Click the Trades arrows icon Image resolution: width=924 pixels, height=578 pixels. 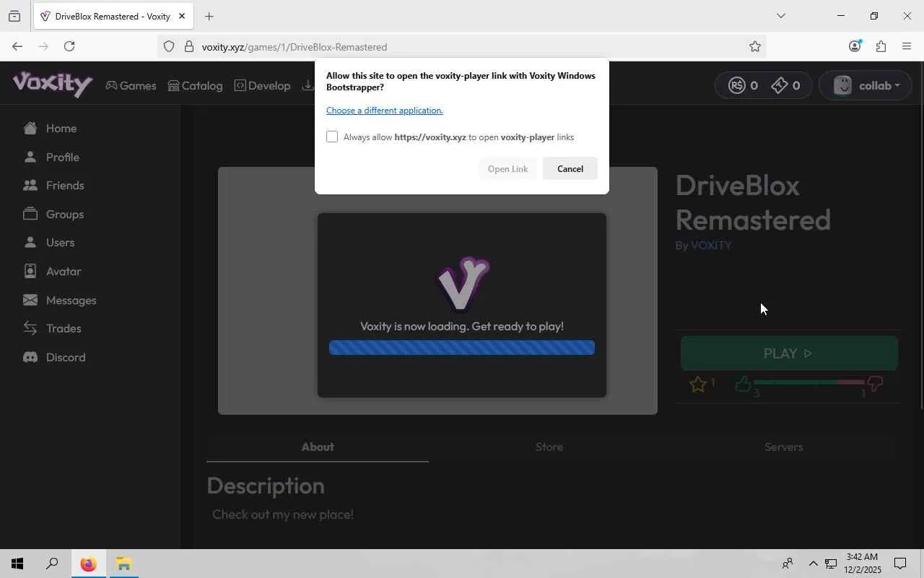click(x=30, y=328)
